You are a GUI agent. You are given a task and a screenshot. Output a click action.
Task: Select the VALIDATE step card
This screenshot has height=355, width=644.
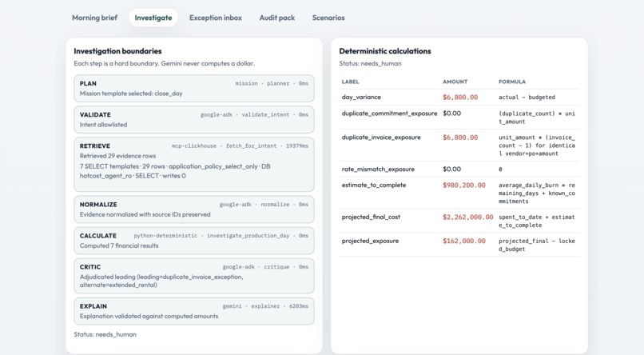click(194, 120)
